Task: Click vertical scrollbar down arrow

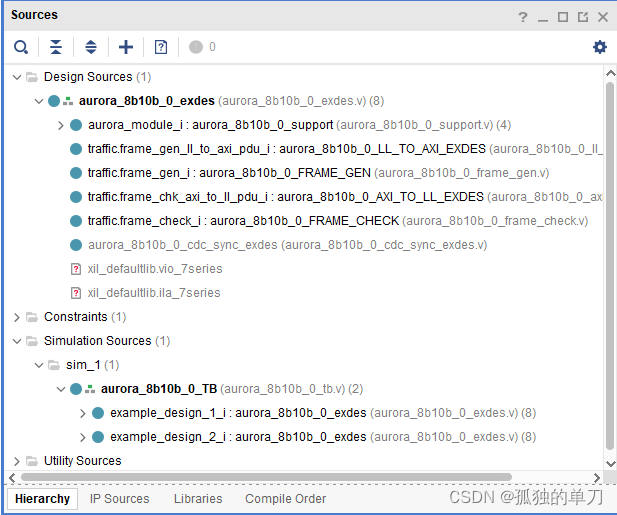Action: 610,464
